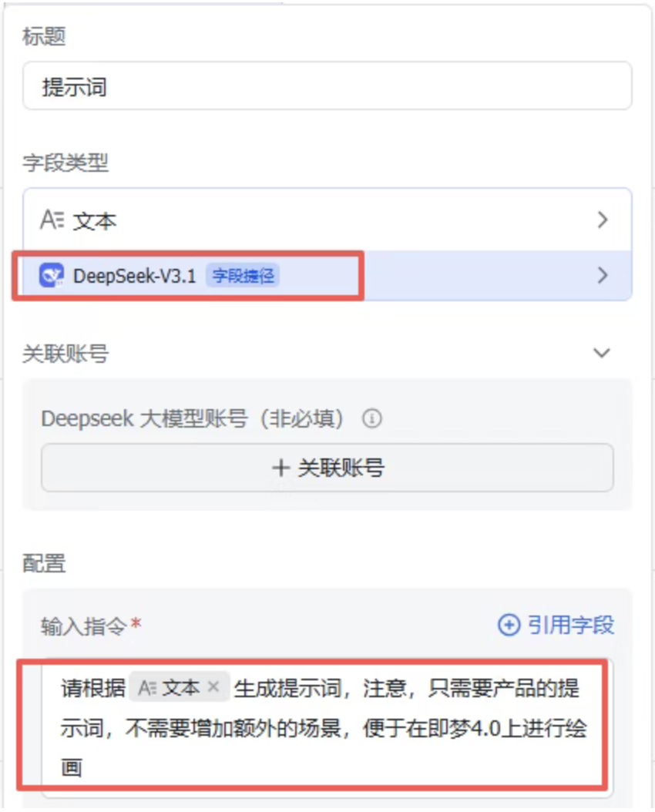Screen dimensions: 655x812
Task: Click the info icon next to Deepseek 大模型账号
Action: coord(371,418)
